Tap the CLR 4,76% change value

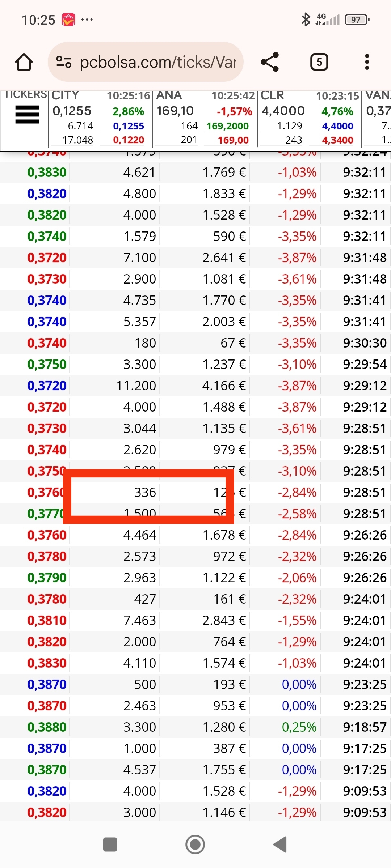pyautogui.click(x=337, y=111)
